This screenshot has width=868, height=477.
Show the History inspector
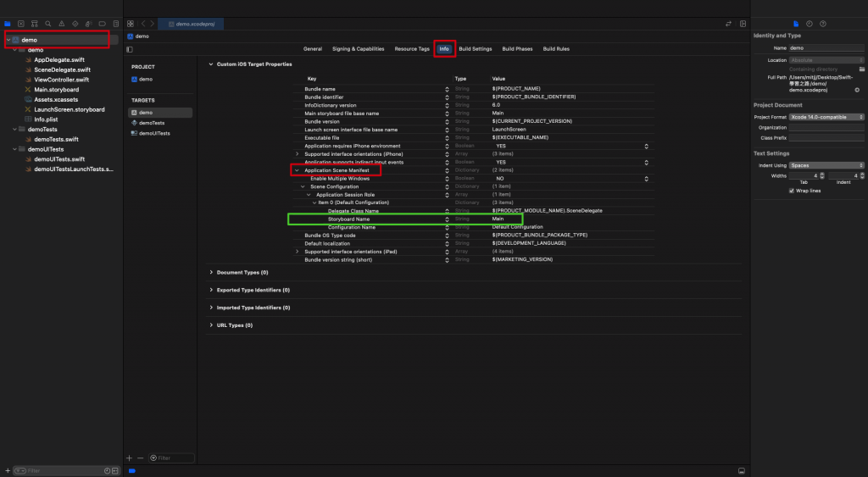(x=810, y=24)
